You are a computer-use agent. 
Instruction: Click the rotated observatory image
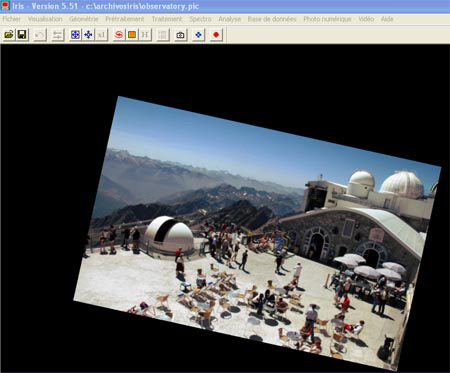click(x=257, y=232)
